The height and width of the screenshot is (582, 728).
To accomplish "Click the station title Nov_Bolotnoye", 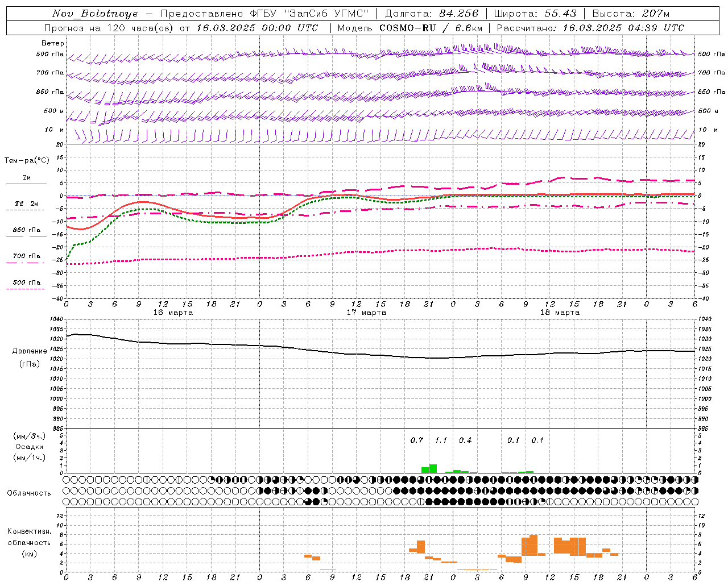I will (95, 14).
